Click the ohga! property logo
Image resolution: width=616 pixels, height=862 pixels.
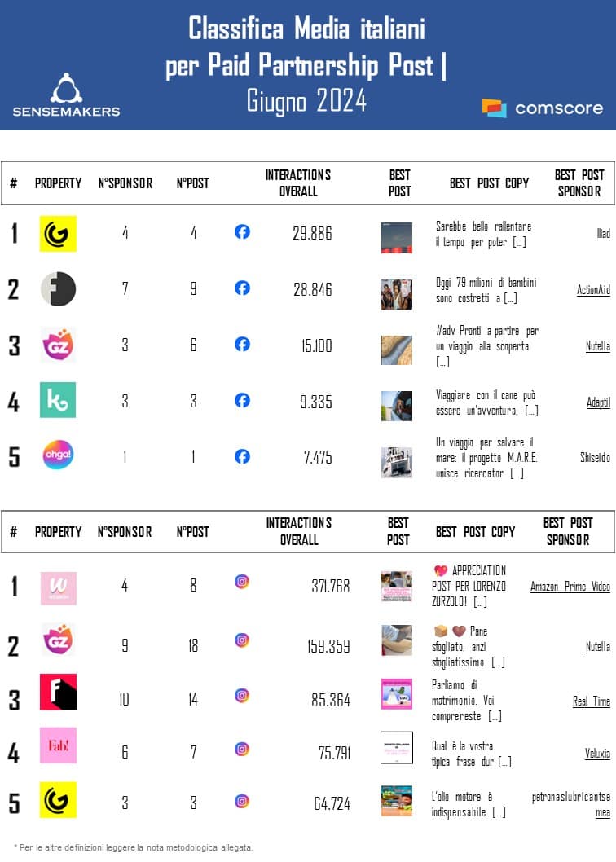[x=58, y=455]
